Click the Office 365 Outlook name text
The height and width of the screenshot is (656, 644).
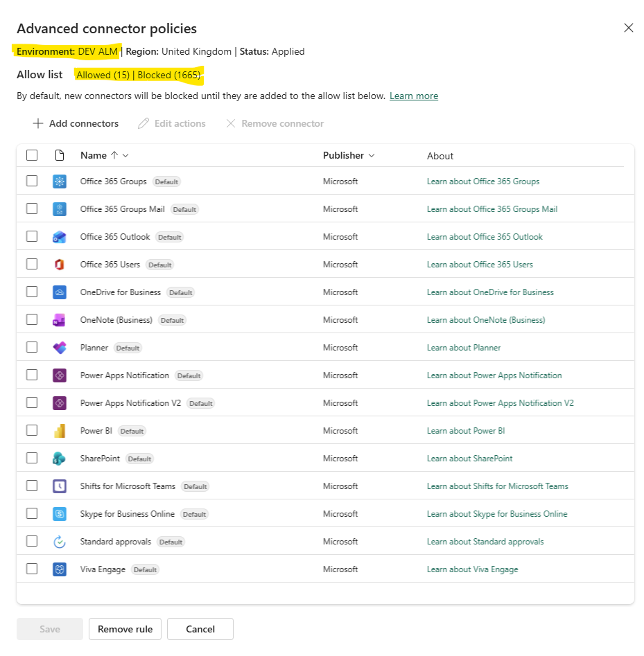click(115, 237)
